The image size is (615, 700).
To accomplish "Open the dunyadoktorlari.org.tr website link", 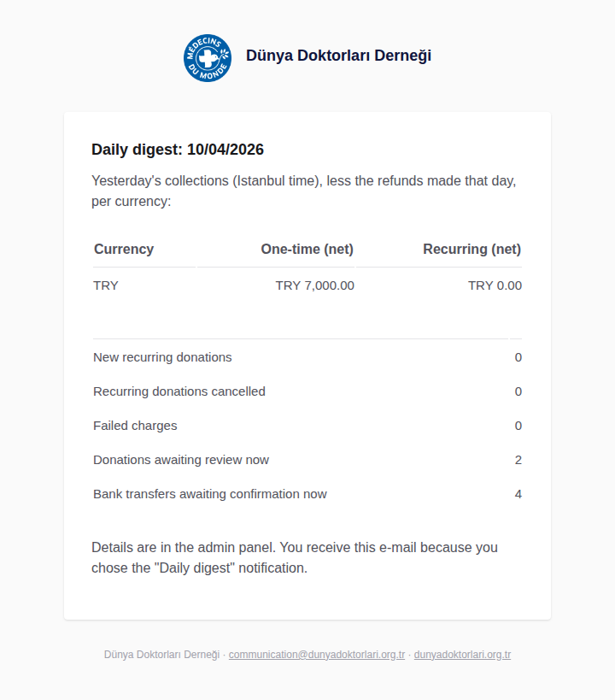I will point(462,655).
